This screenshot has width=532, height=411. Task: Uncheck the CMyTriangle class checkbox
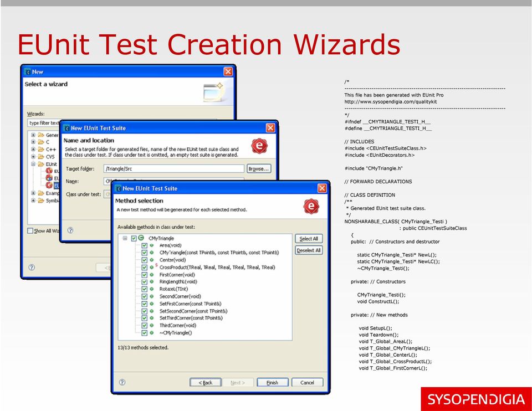click(134, 238)
